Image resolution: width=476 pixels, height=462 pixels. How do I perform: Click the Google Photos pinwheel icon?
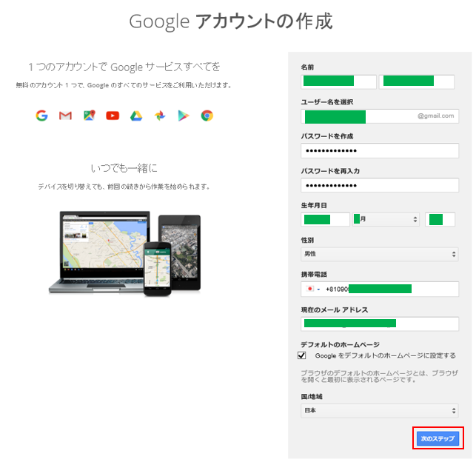click(x=160, y=115)
